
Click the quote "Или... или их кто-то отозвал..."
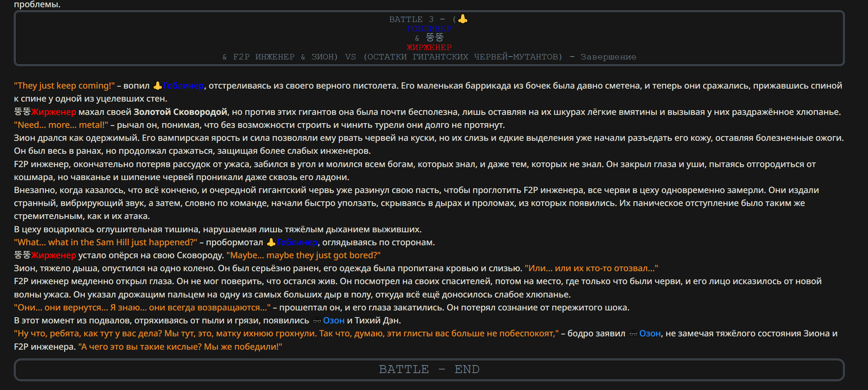[591, 268]
